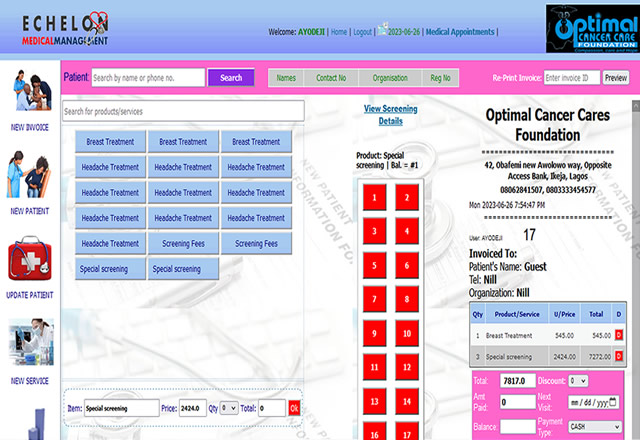Click the Optimal Cancer Care Foundation logo
Image resolution: width=640 pixels, height=440 pixels.
click(x=593, y=29)
